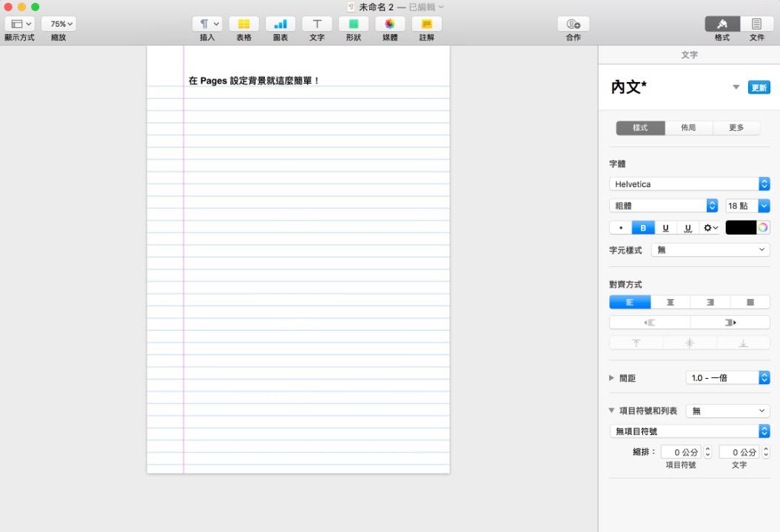
Task: Switch to the 更多 tab
Action: click(736, 128)
